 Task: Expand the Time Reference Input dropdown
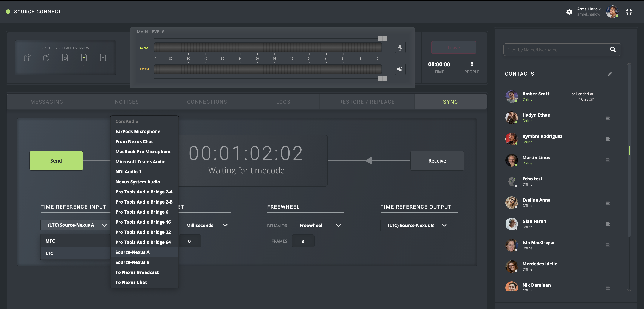[75, 225]
